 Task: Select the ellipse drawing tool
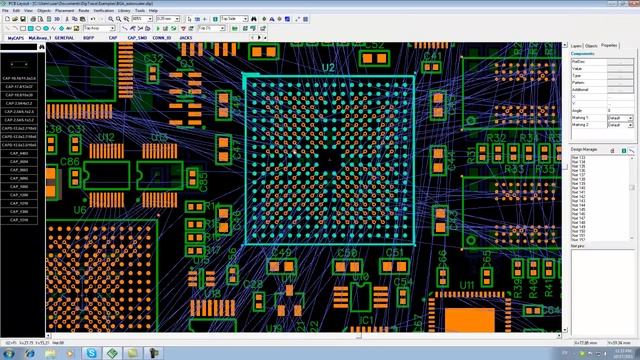[38, 29]
